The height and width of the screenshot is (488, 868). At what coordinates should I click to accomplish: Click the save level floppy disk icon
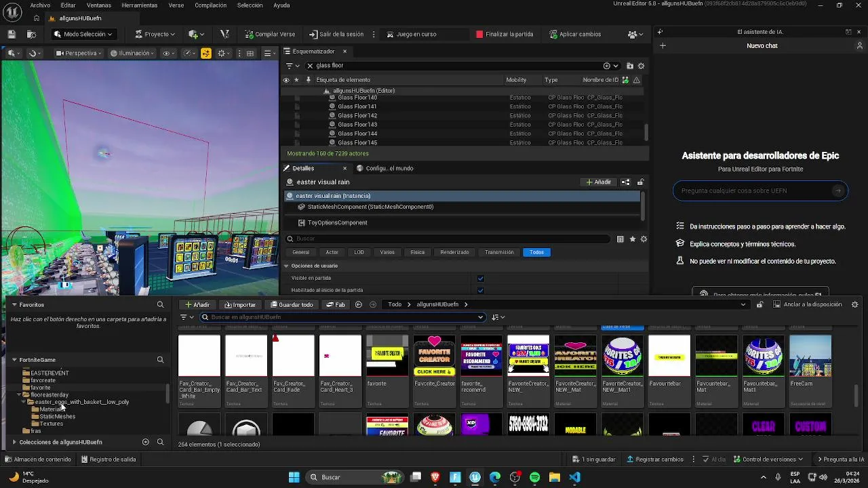tap(12, 34)
